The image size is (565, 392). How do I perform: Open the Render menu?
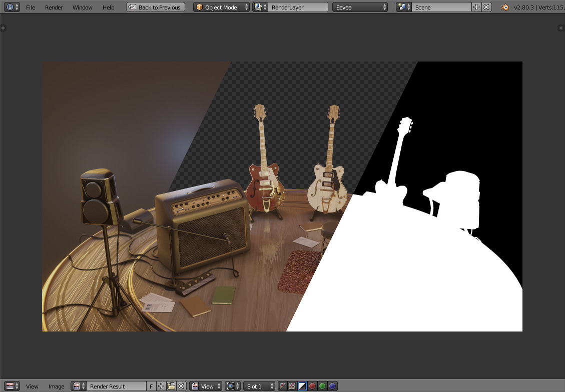tap(54, 7)
